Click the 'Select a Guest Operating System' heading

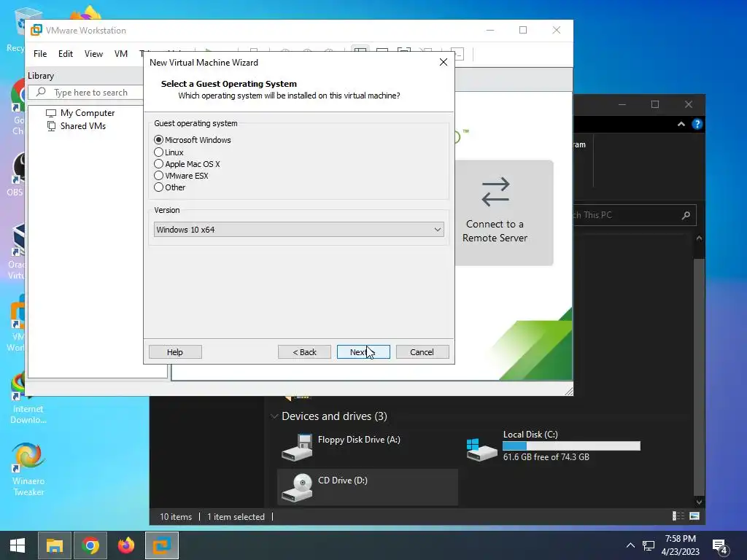click(228, 84)
